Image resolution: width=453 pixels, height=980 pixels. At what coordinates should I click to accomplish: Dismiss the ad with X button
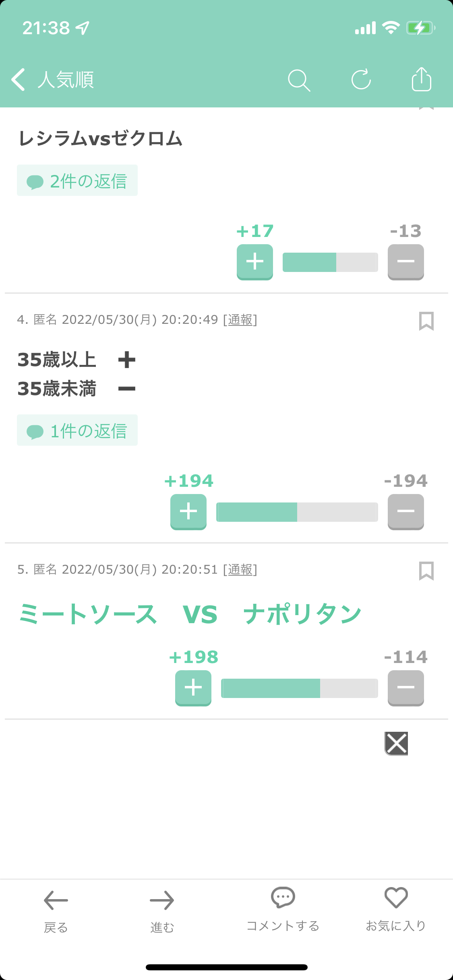click(x=396, y=743)
